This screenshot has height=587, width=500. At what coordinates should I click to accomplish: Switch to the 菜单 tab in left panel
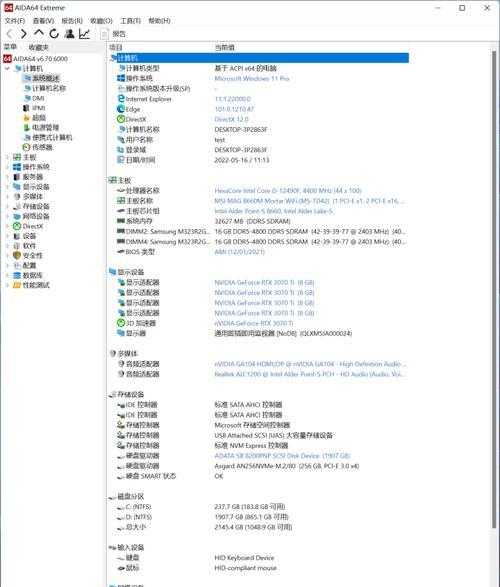pyautogui.click(x=10, y=47)
